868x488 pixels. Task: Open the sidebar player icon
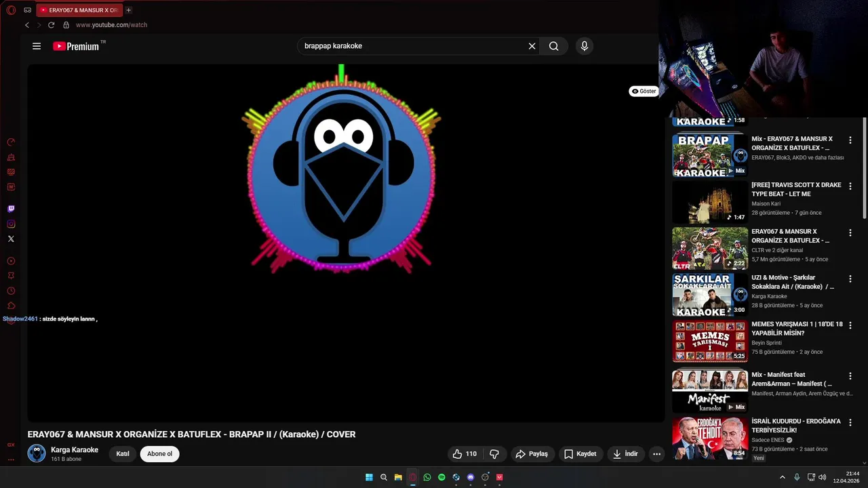pos(11,261)
